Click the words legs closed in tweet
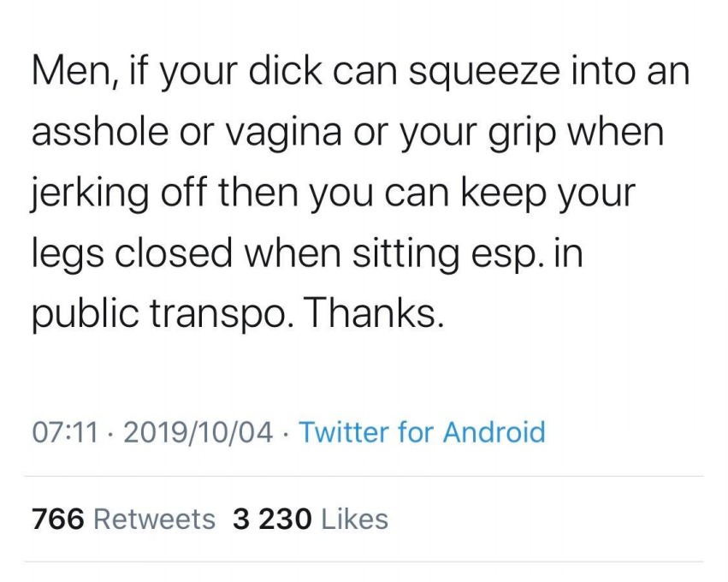This screenshot has height=582, width=728. [132, 255]
